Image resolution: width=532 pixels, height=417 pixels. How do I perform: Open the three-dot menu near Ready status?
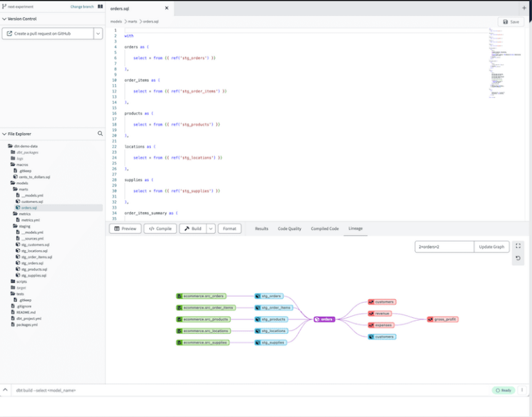522,390
